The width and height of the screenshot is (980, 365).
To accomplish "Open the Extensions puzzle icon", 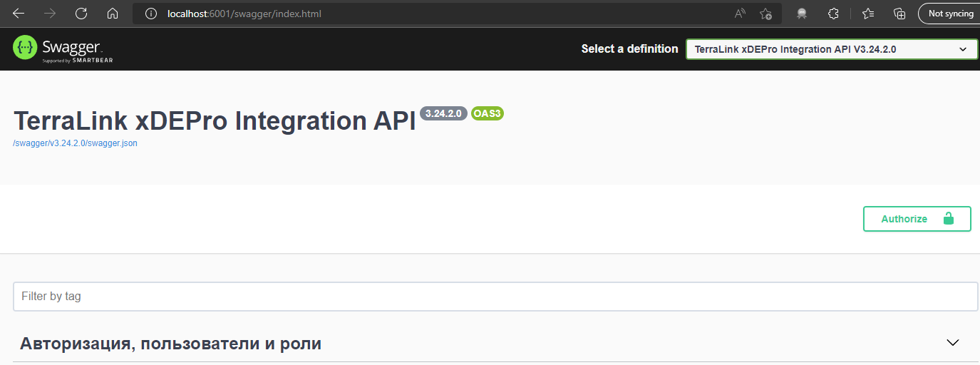I will (833, 14).
